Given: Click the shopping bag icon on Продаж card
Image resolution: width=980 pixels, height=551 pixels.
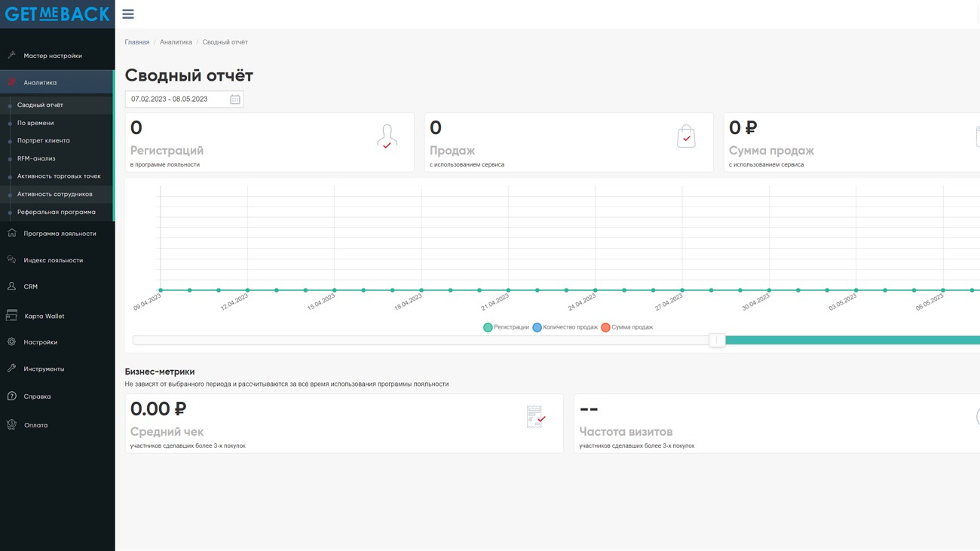Looking at the screenshot, I should (x=686, y=136).
